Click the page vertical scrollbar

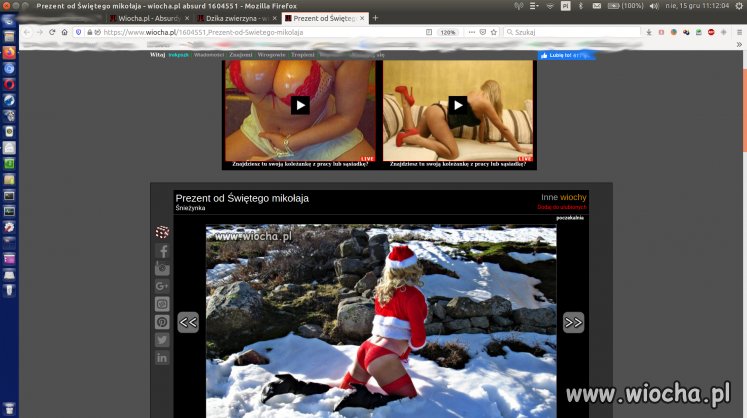coord(744,110)
